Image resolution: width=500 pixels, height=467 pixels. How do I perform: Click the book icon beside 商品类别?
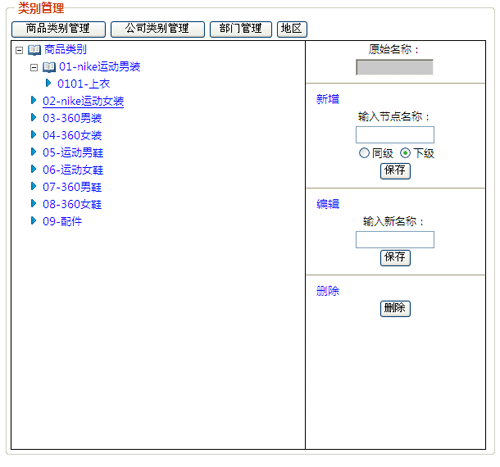pos(34,50)
